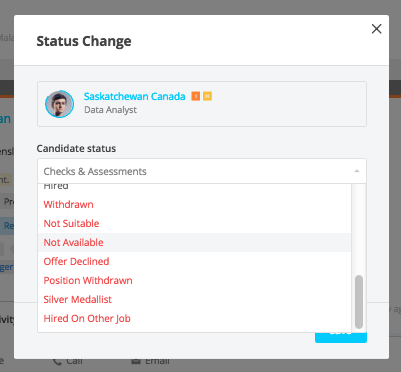Screen dimensions: 401x372
Task: Click the orange badge beside candidate name
Action: click(x=196, y=96)
